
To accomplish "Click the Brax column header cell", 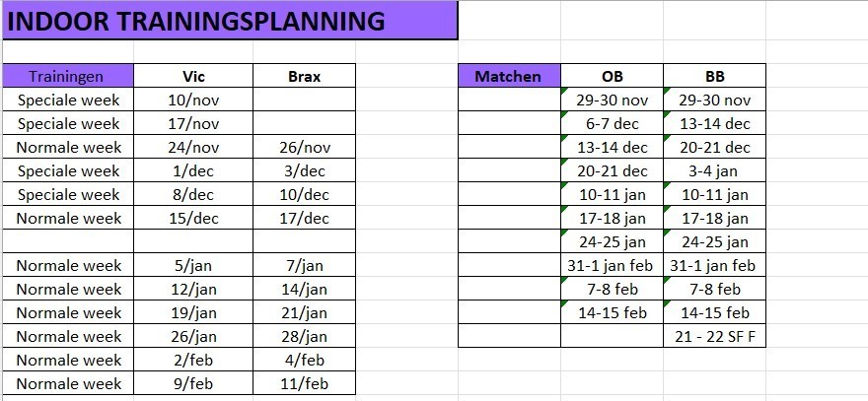I will [x=304, y=76].
